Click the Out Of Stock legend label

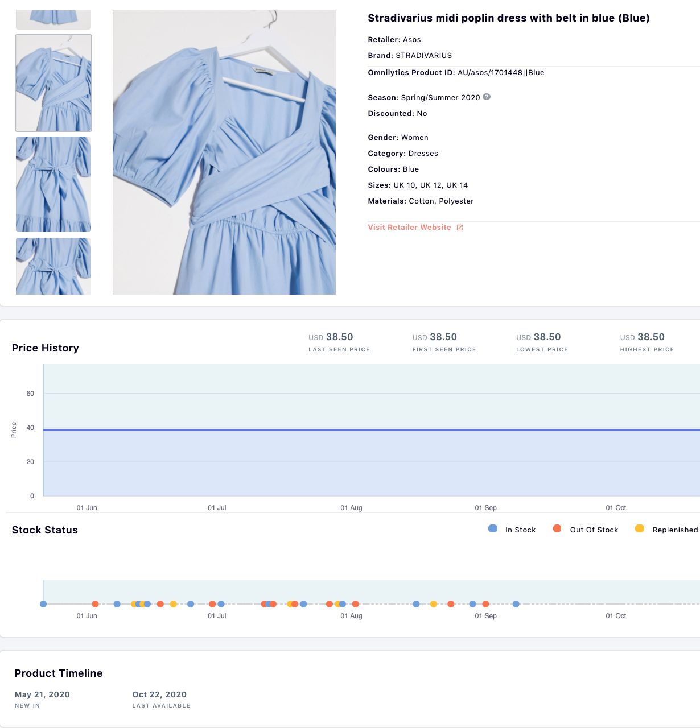594,530
